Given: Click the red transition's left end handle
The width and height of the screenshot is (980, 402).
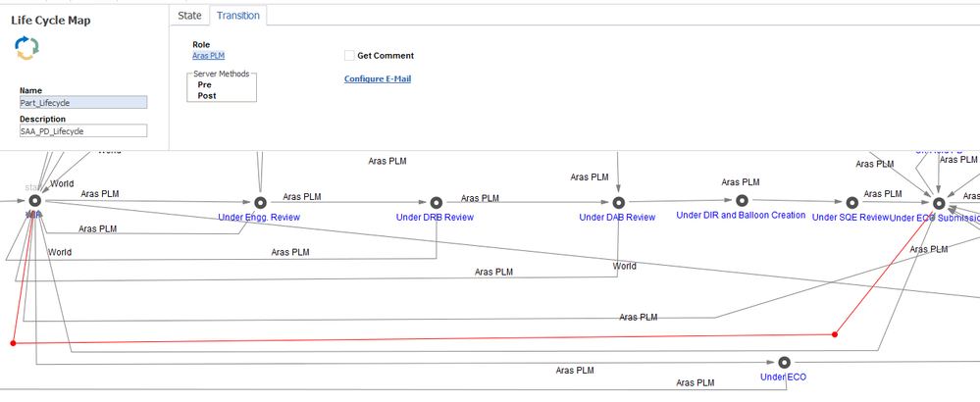Looking at the screenshot, I should [x=13, y=343].
